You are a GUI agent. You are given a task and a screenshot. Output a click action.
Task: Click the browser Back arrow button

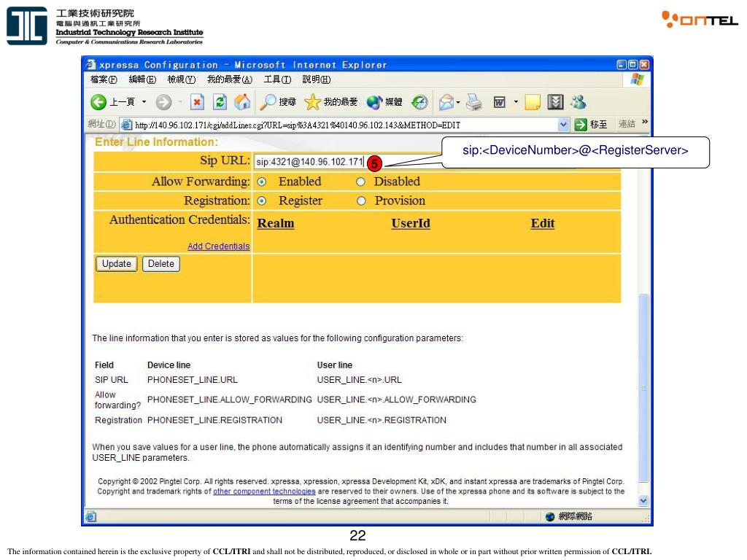pyautogui.click(x=99, y=102)
